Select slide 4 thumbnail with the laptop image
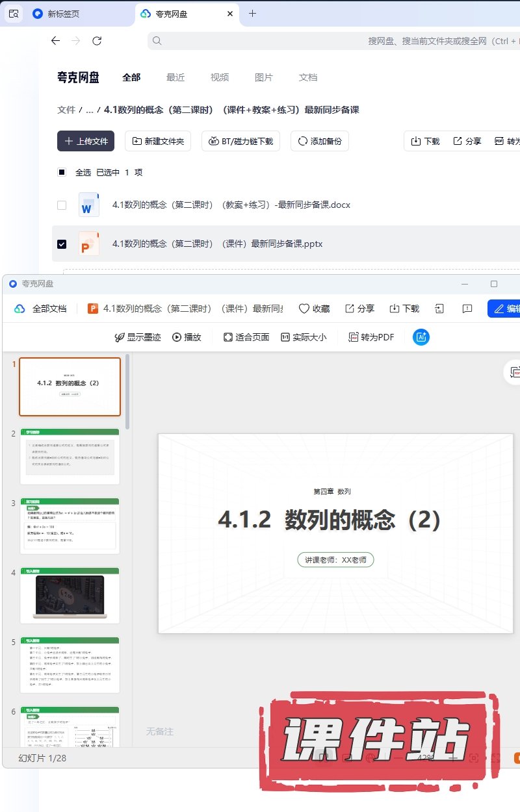520x812 pixels. 70,595
